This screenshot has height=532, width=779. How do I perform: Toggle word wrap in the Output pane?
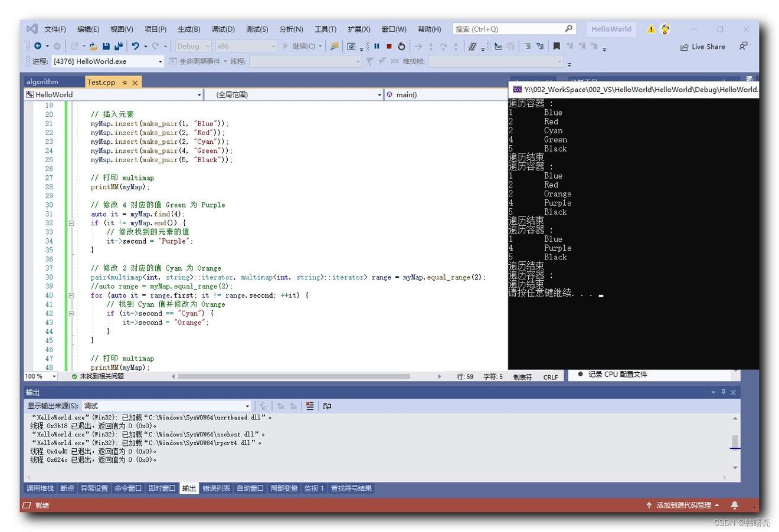point(327,406)
